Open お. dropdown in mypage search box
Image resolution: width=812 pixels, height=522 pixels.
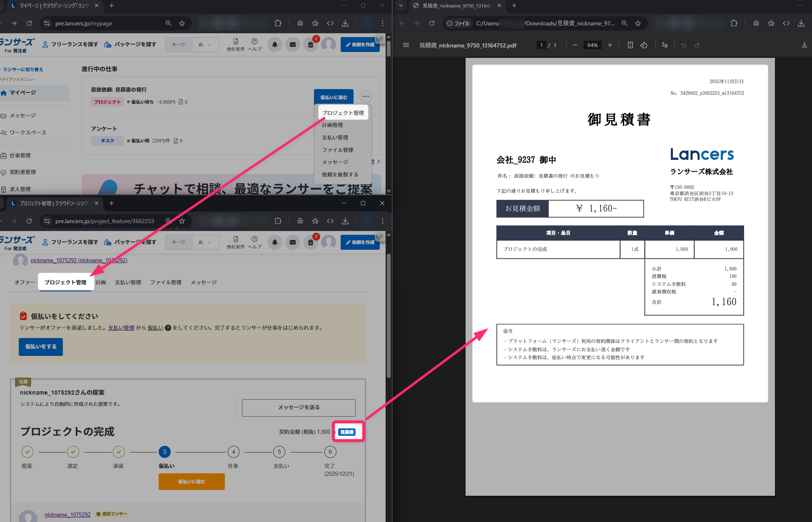point(205,45)
